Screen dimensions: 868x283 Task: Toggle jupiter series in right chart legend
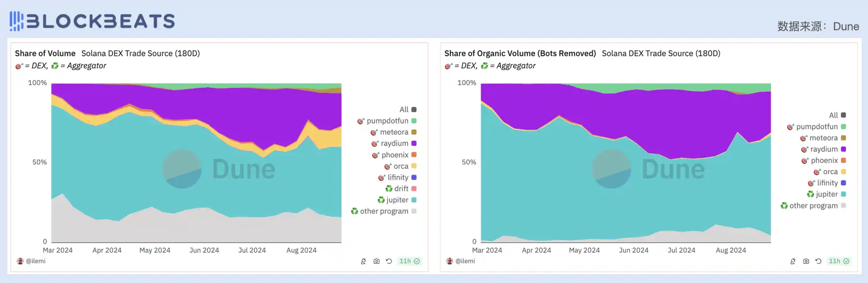(827, 194)
